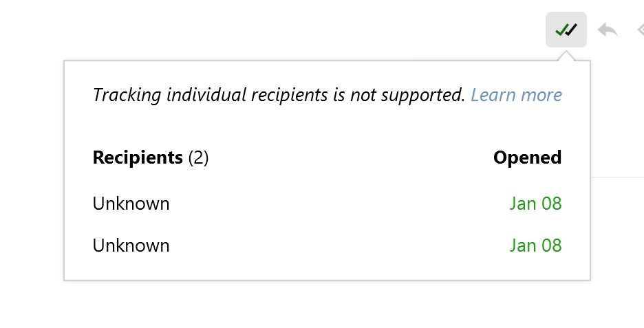644x328 pixels.
Task: Click the popup's pointer arrow under tracking button
Action: 566,56
